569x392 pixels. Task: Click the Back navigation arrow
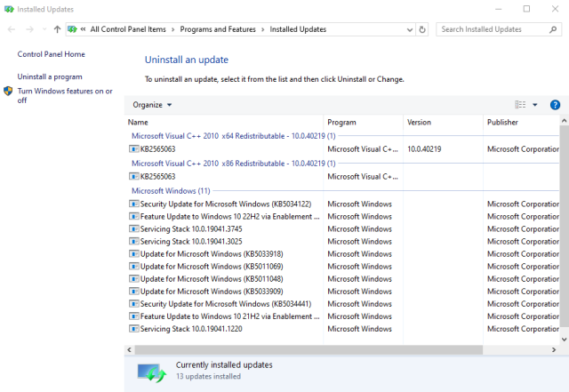(12, 29)
